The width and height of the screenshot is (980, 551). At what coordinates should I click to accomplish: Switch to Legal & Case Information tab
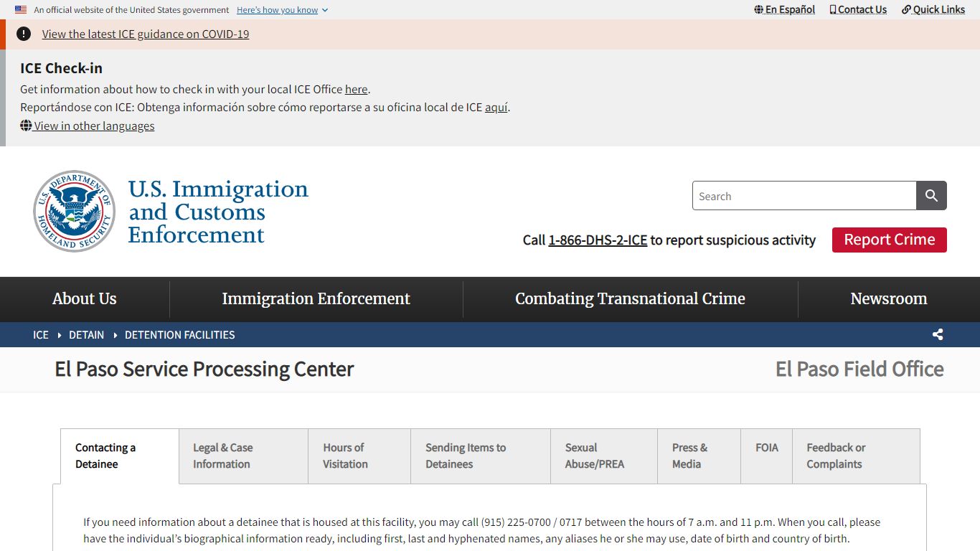[243, 456]
